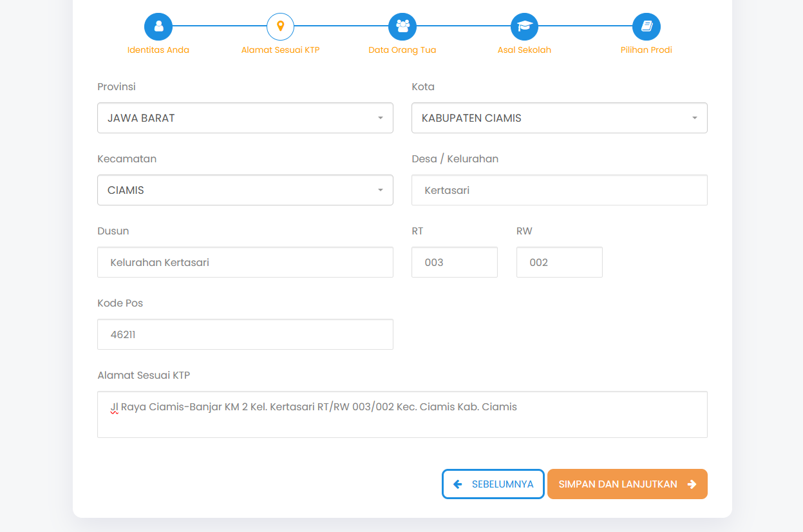Click the Data Orang Tua group icon

click(402, 26)
